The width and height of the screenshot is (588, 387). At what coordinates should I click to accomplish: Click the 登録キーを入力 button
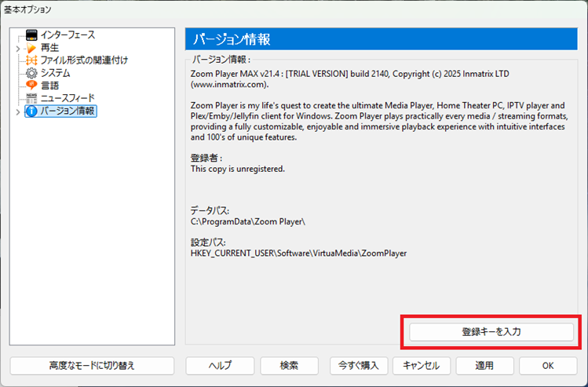pos(491,332)
